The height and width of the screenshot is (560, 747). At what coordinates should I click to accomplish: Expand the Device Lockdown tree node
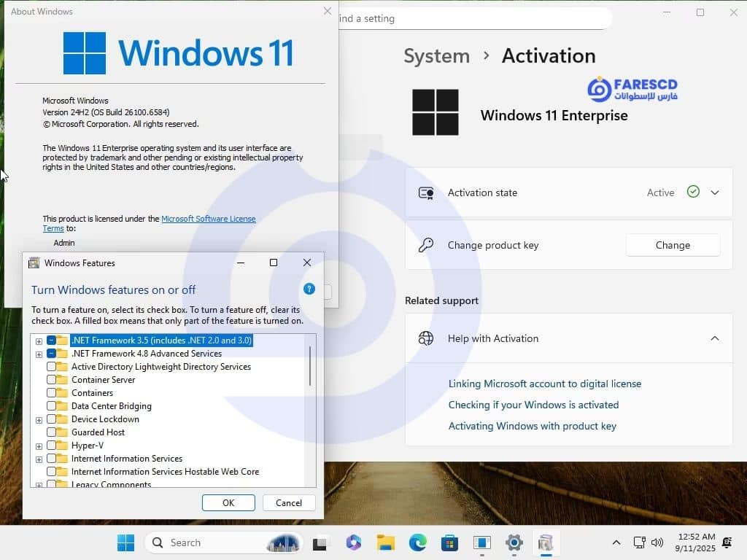click(39, 420)
